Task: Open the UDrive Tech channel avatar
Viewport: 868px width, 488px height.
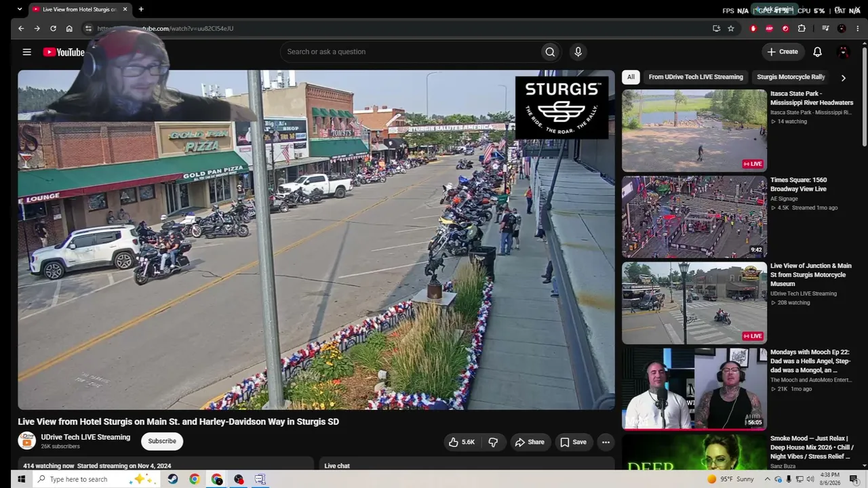Action: pos(26,441)
